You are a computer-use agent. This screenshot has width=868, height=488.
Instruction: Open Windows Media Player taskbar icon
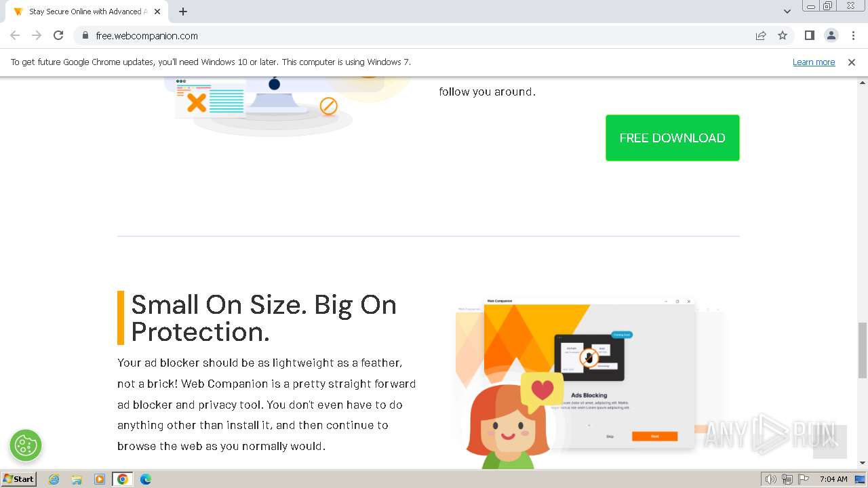tap(100, 479)
